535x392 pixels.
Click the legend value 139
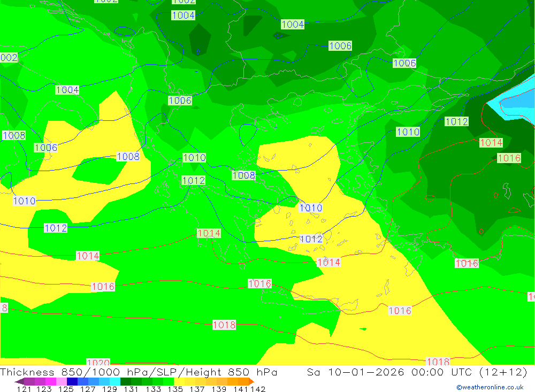[x=219, y=389]
